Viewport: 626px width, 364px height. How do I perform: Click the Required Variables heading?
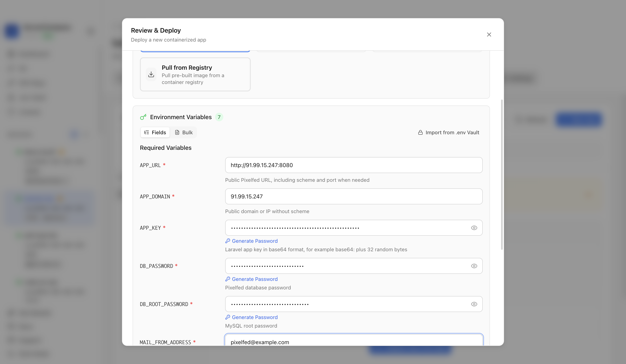pos(166,148)
